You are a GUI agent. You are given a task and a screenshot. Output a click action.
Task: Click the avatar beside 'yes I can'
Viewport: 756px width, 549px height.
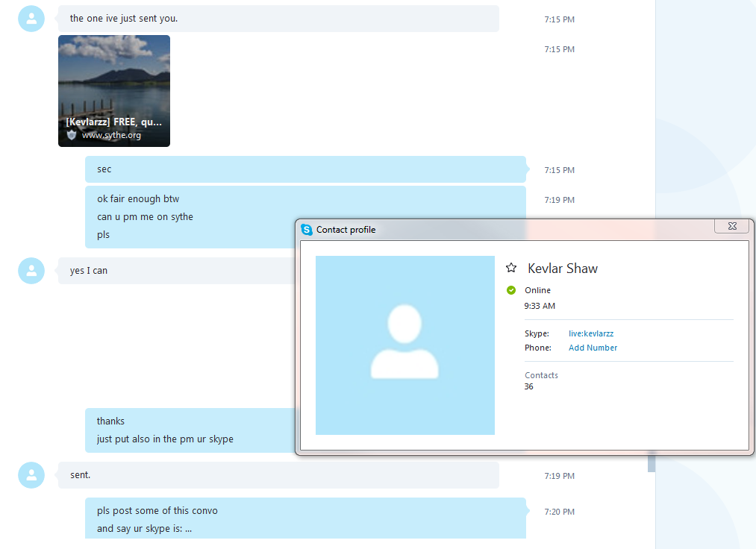(31, 271)
